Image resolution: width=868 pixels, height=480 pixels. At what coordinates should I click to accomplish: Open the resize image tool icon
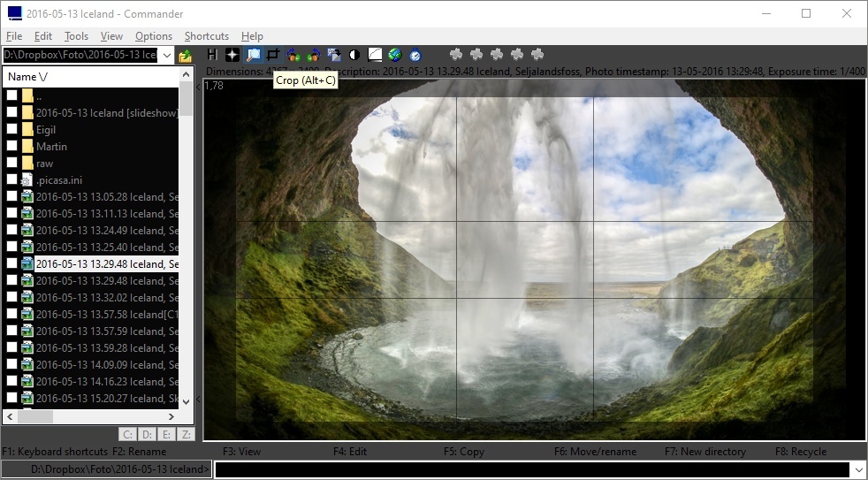point(334,54)
